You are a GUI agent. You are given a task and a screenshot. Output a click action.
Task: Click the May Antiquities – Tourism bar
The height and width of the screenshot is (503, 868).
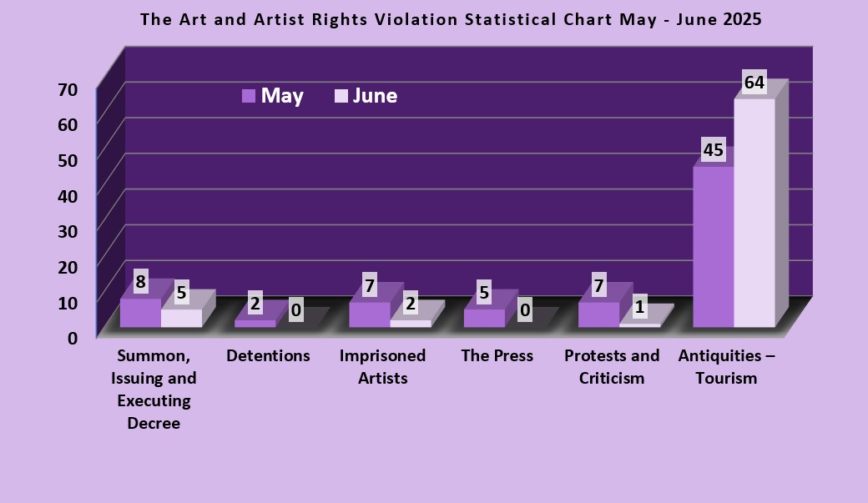[714, 246]
